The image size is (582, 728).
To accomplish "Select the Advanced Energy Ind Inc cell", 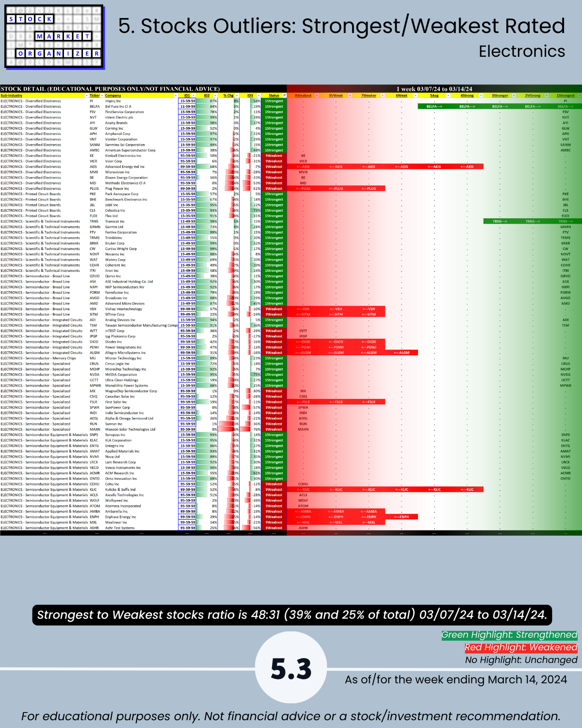I will [141, 166].
